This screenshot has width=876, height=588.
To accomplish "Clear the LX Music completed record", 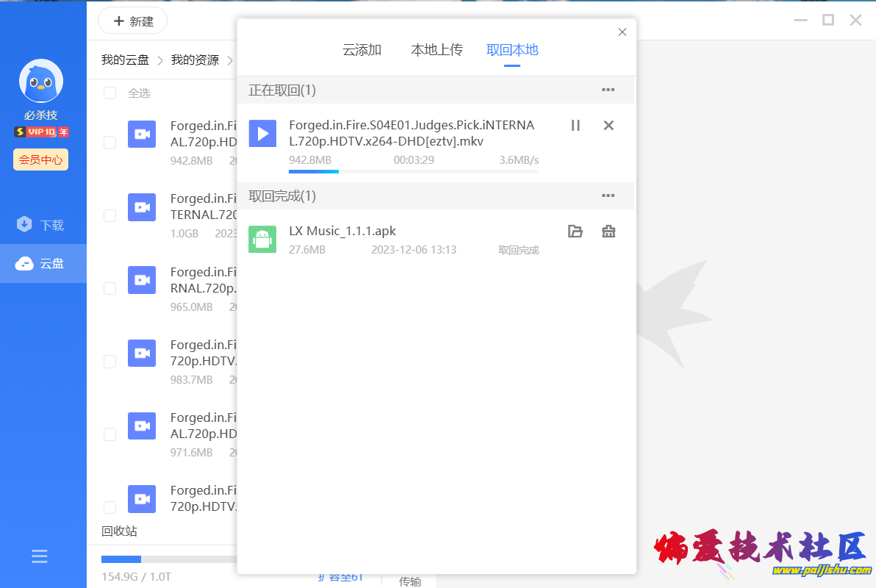I will coord(608,232).
